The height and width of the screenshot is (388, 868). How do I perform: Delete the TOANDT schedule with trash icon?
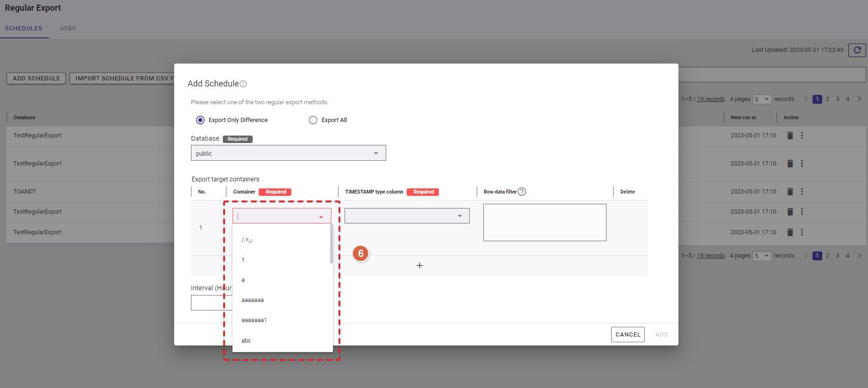point(790,192)
